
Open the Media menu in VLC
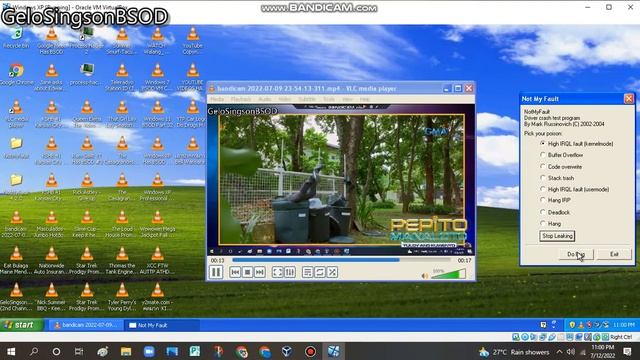click(x=217, y=99)
